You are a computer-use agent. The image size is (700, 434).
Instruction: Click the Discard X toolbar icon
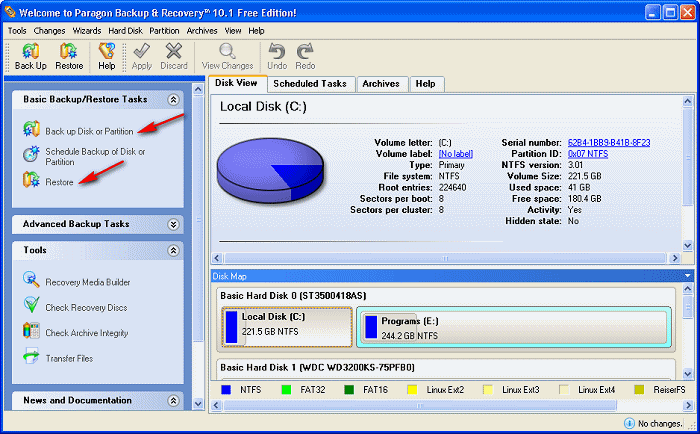pos(174,51)
